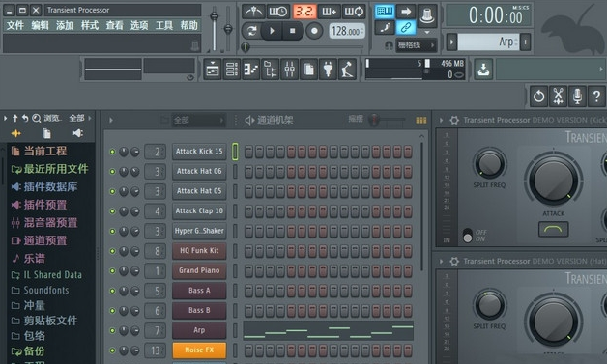Toggle the link/chain icon
Viewport: 607px width, 364px height.
tap(405, 27)
